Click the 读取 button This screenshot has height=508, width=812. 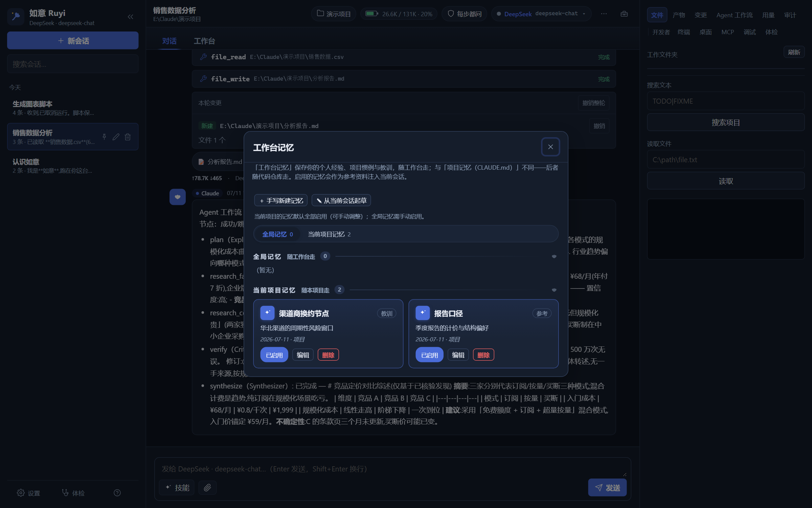pyautogui.click(x=726, y=181)
